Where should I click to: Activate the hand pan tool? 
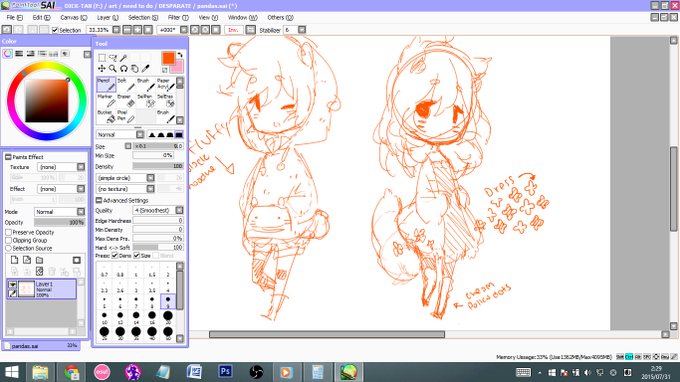tap(134, 69)
